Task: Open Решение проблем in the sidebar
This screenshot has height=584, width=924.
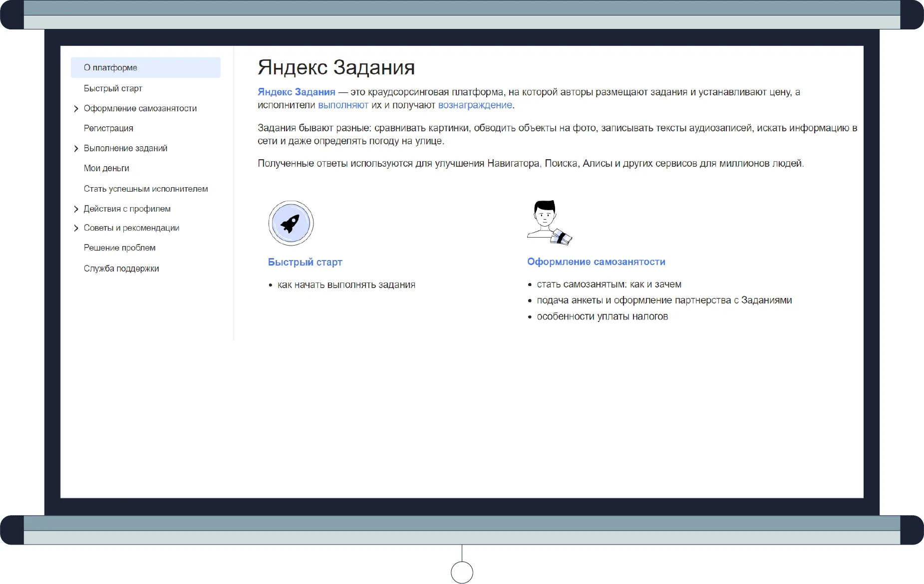Action: tap(119, 248)
